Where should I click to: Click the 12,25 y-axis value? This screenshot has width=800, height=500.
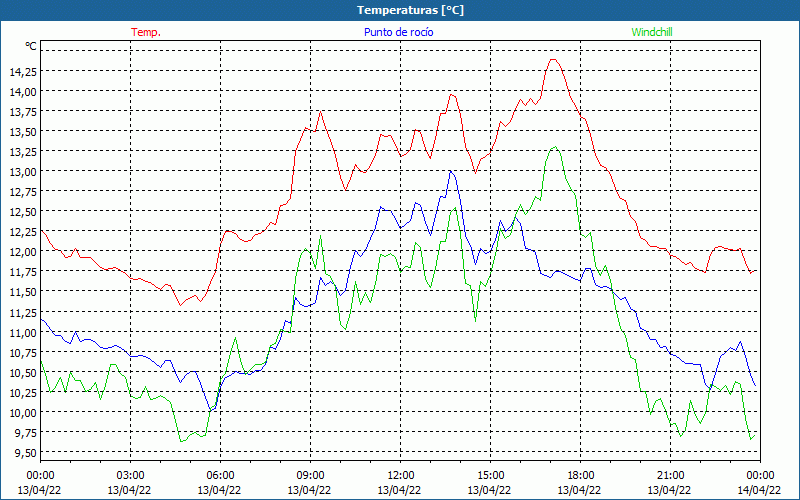[23, 232]
